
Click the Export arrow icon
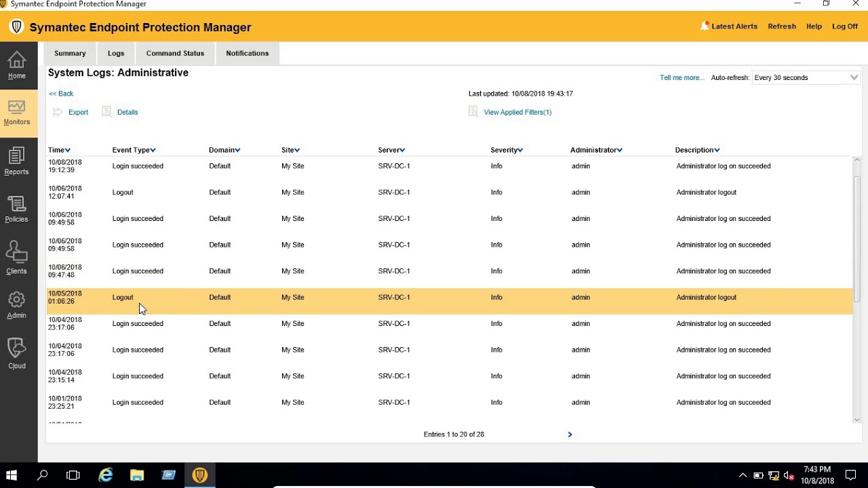58,112
